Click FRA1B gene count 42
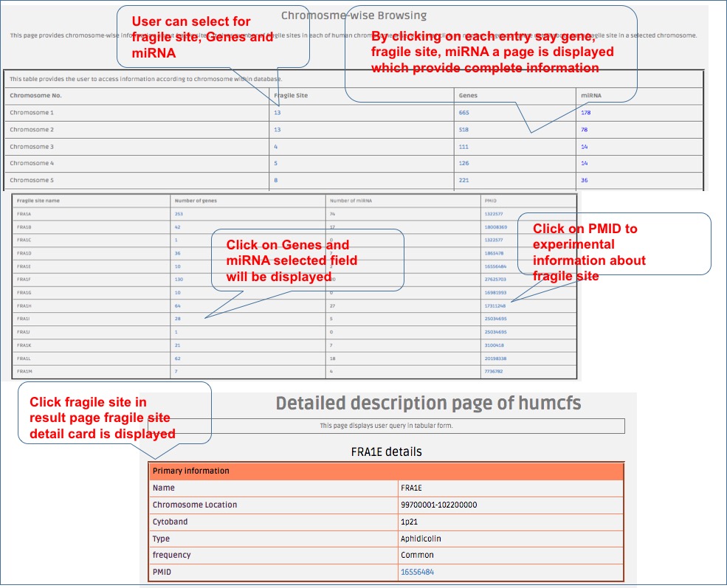This screenshot has height=588, width=727. pyautogui.click(x=177, y=227)
